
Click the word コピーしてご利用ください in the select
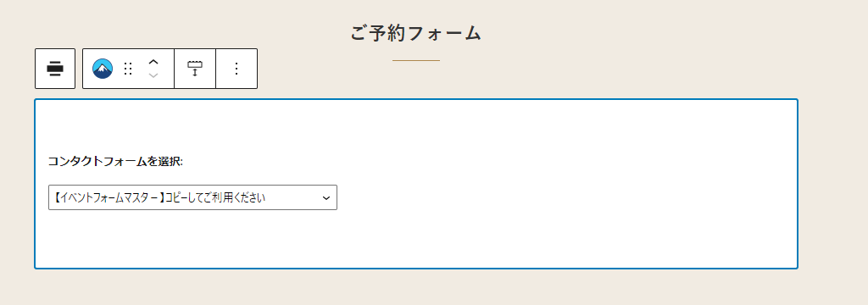click(x=216, y=197)
